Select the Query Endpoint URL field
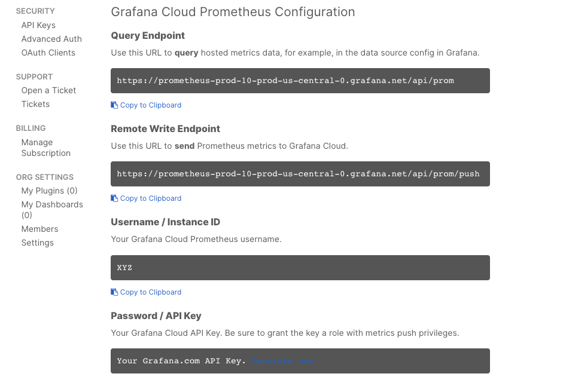Image resolution: width=563 pixels, height=392 pixels. pyautogui.click(x=300, y=80)
